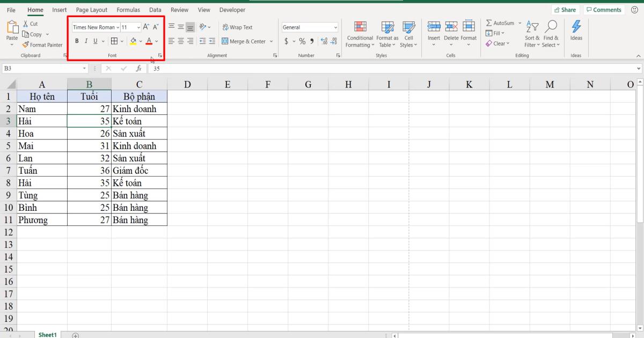The height and width of the screenshot is (338, 644).
Task: Open the Merge & Center dropdown arrow
Action: 271,41
